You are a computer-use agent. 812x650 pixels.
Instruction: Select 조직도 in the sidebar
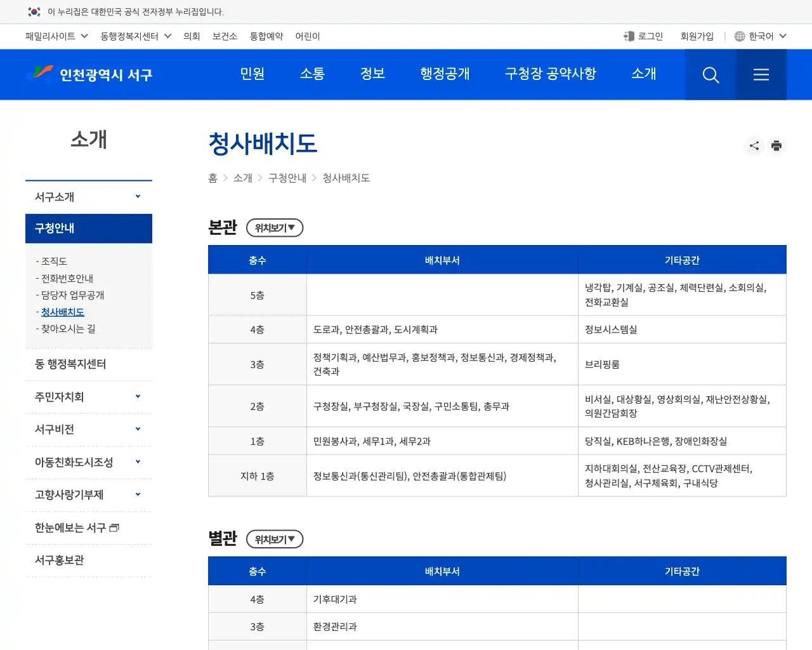(x=54, y=261)
